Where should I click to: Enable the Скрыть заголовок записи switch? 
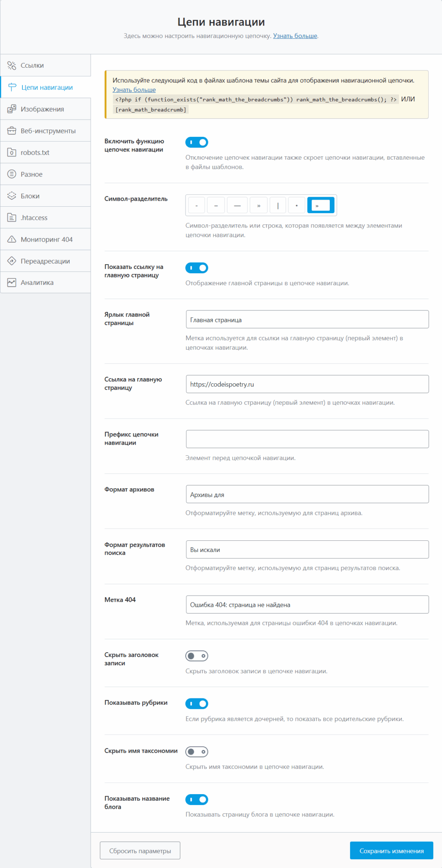point(197,656)
